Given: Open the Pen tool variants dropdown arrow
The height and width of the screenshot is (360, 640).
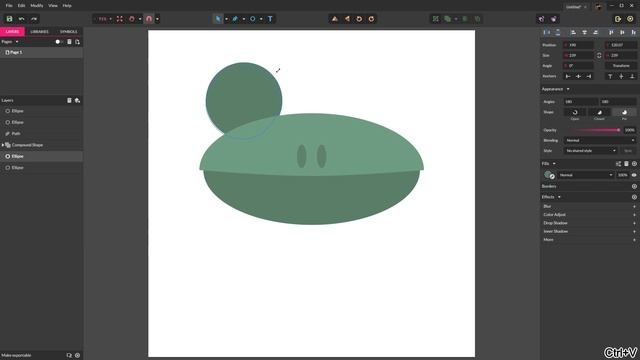Looking at the screenshot, I should point(244,19).
